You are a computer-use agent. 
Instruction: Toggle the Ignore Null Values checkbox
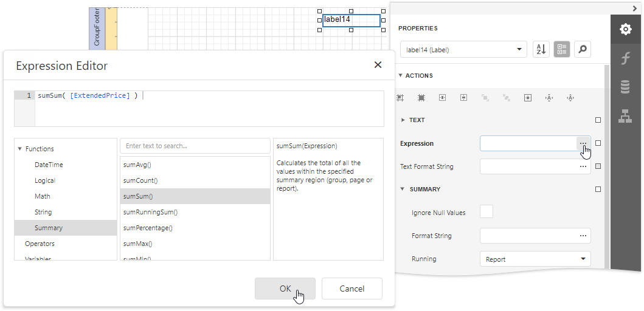[486, 212]
